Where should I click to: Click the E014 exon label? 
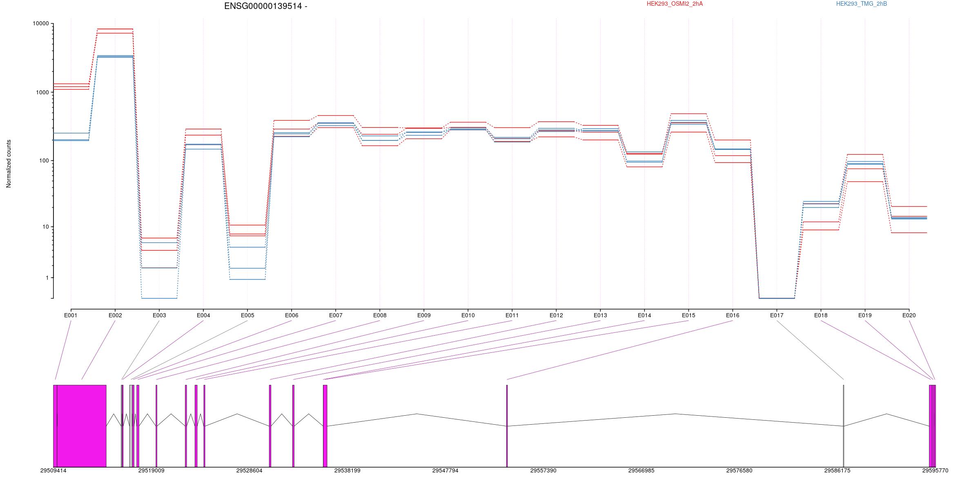[644, 315]
